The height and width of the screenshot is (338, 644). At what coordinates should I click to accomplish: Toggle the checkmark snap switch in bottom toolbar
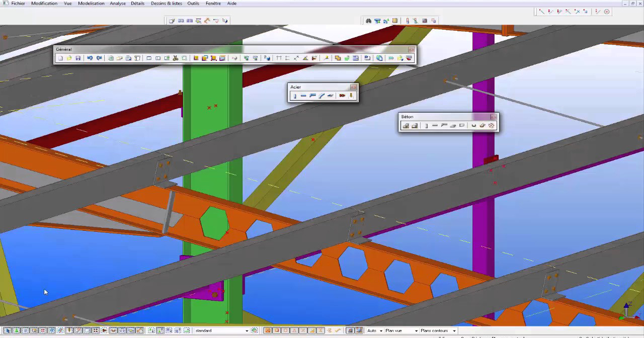[x=338, y=330]
